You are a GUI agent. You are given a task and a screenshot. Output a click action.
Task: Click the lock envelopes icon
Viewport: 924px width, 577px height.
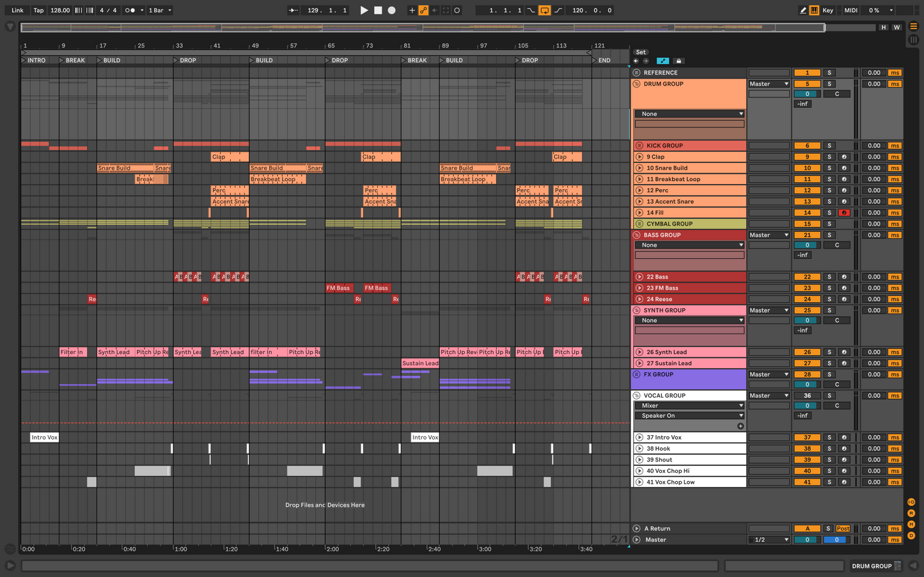point(678,61)
